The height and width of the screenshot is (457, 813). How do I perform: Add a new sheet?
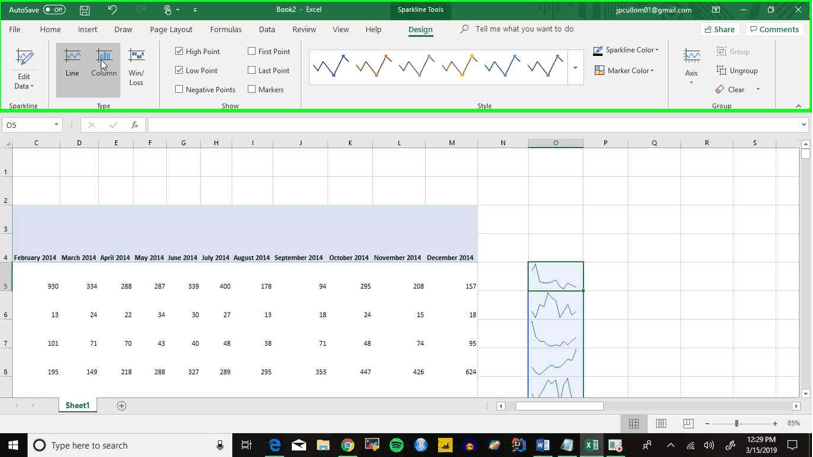point(121,406)
